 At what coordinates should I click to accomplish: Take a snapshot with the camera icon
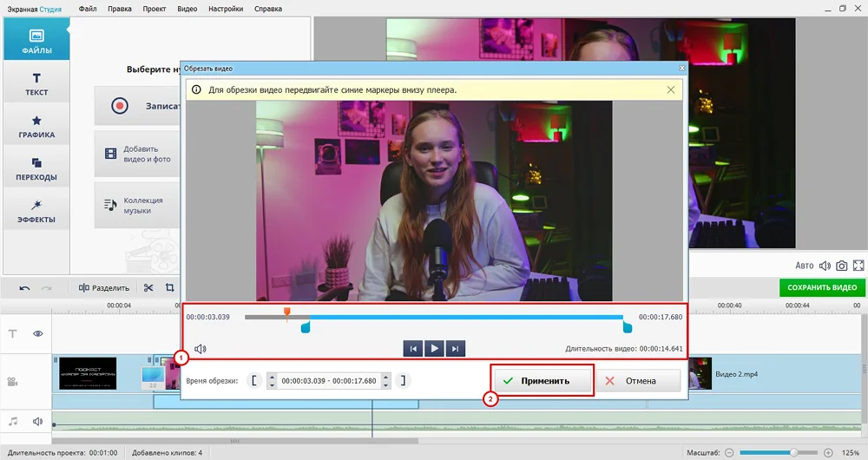(x=841, y=266)
